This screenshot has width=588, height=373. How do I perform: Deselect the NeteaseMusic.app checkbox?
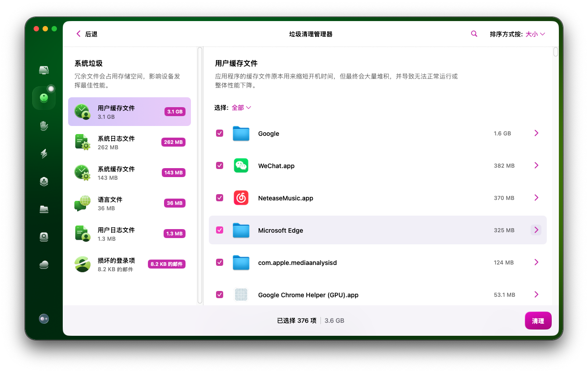click(x=220, y=198)
